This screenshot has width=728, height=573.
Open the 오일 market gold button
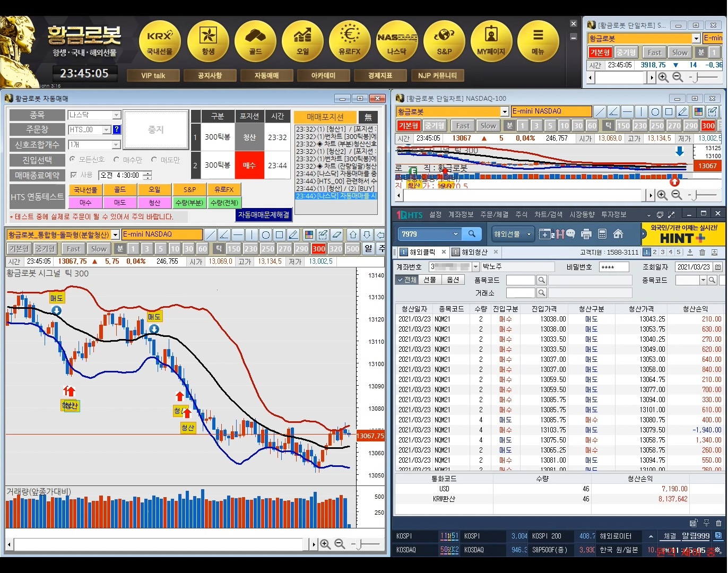[x=302, y=41]
